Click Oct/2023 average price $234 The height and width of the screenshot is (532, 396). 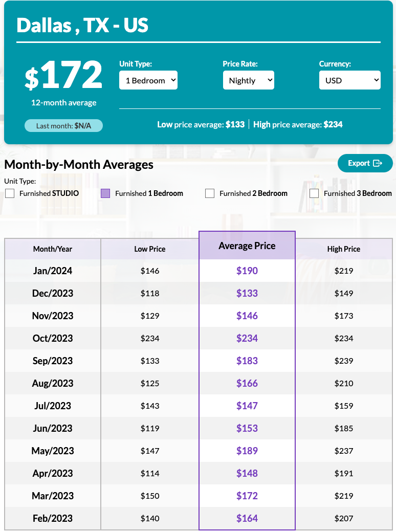click(247, 338)
